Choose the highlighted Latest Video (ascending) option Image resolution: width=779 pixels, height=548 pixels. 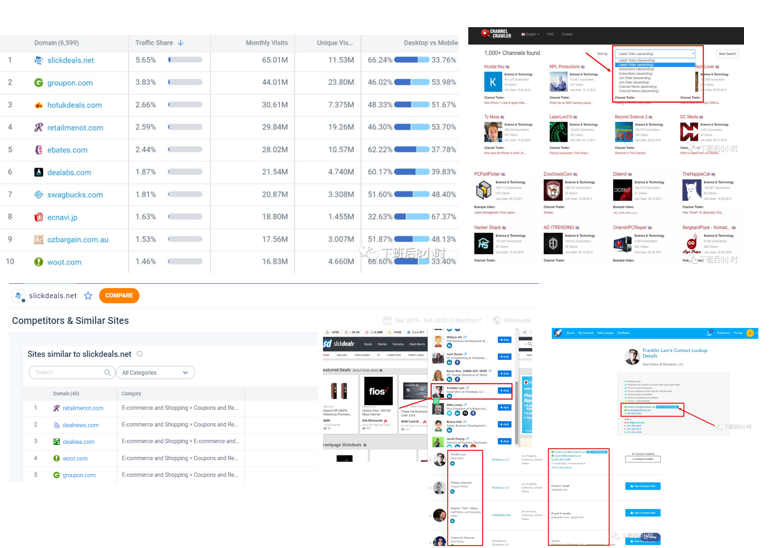655,65
